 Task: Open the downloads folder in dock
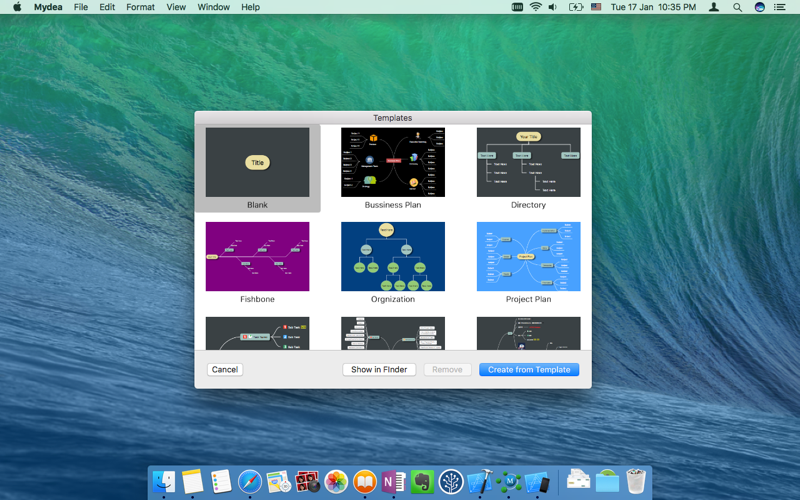[607, 482]
